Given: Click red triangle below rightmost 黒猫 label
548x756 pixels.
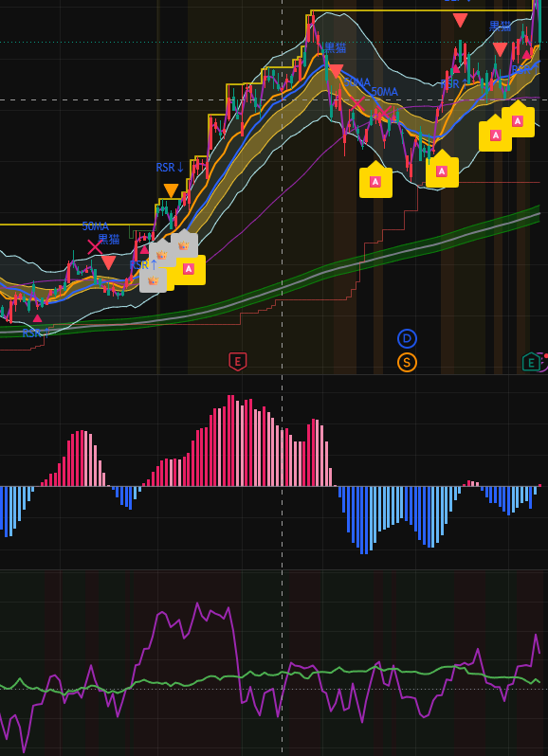Looking at the screenshot, I should [x=500, y=49].
